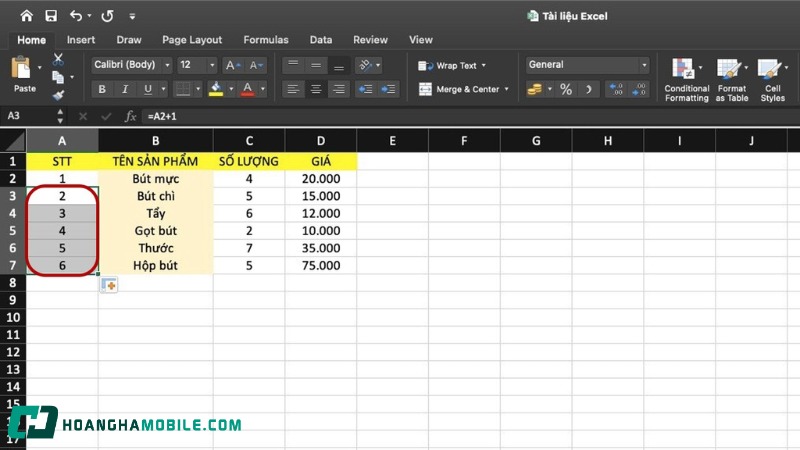Align text to bottom of cell
Viewport: 800px width, 450px height.
[x=339, y=65]
